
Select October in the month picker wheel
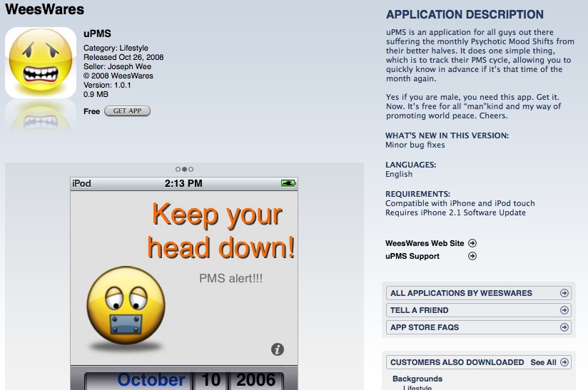click(x=151, y=380)
